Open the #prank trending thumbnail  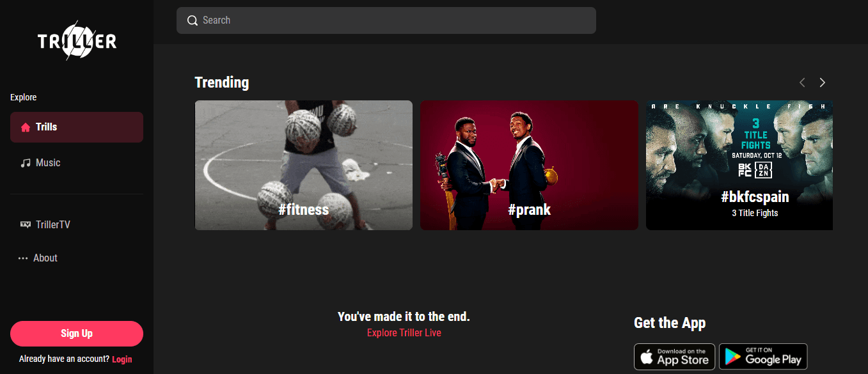529,165
